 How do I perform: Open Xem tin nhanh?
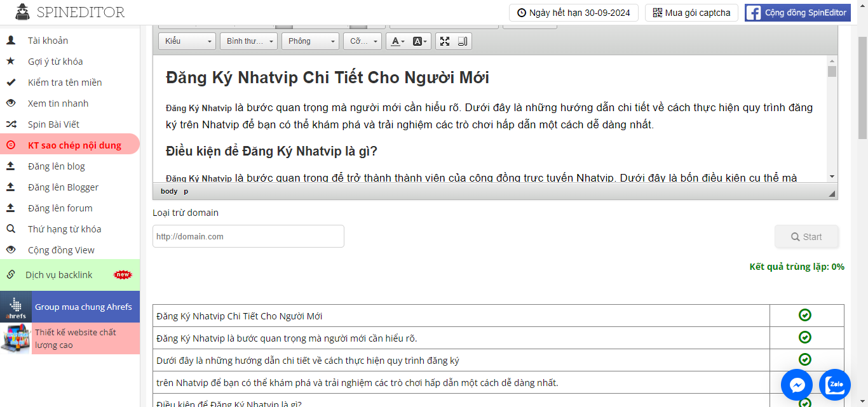pyautogui.click(x=58, y=103)
